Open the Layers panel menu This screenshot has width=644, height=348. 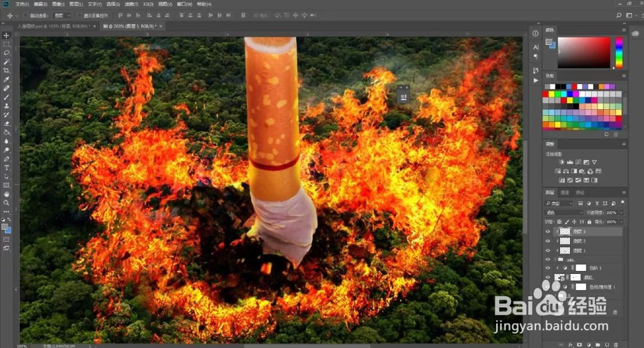click(x=624, y=193)
